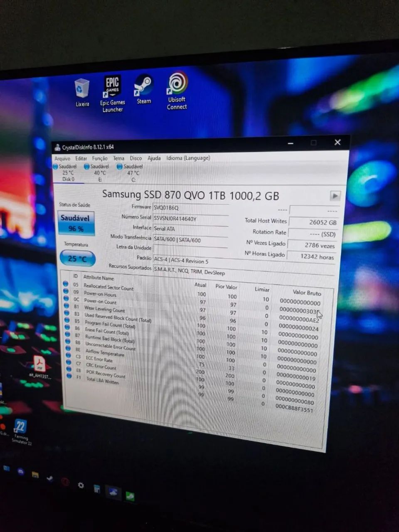
Task: Click the 25 °C temperature button
Action: [x=78, y=259]
